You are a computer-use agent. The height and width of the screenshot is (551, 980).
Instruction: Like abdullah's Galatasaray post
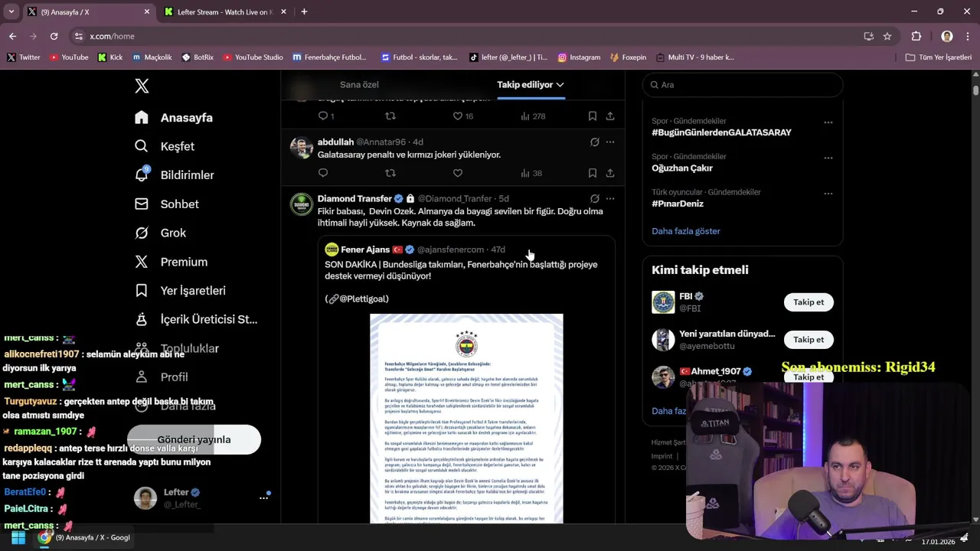pos(458,173)
